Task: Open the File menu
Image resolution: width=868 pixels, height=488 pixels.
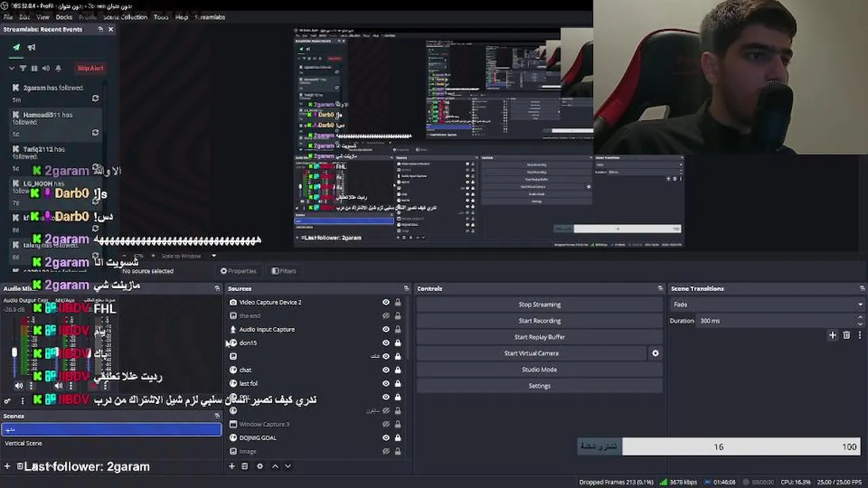Action: [x=8, y=17]
